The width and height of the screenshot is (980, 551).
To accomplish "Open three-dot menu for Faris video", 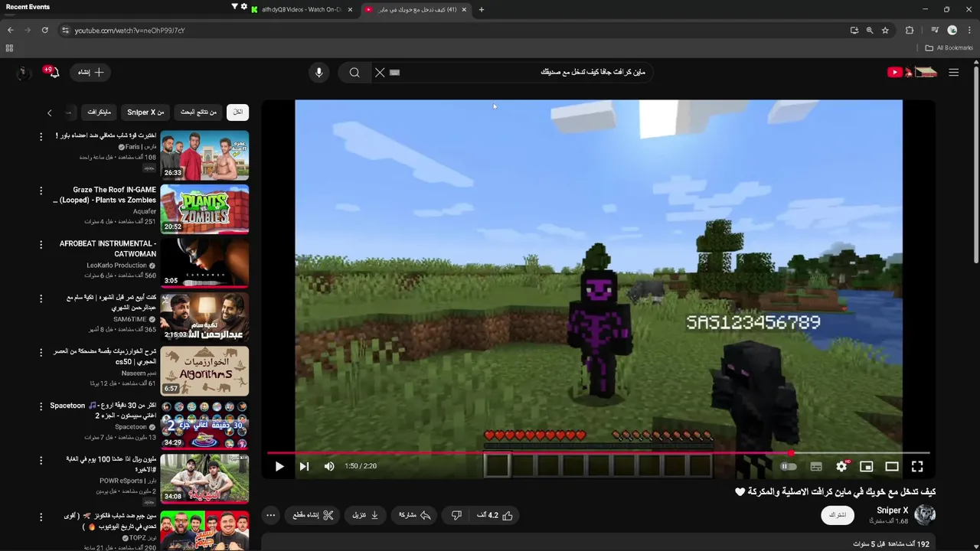I will [x=41, y=136].
